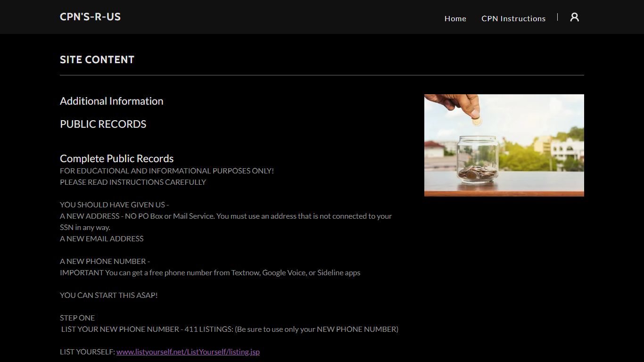The image size is (644, 362).
Task: Click the 'STEP ONE' label
Action: (77, 318)
